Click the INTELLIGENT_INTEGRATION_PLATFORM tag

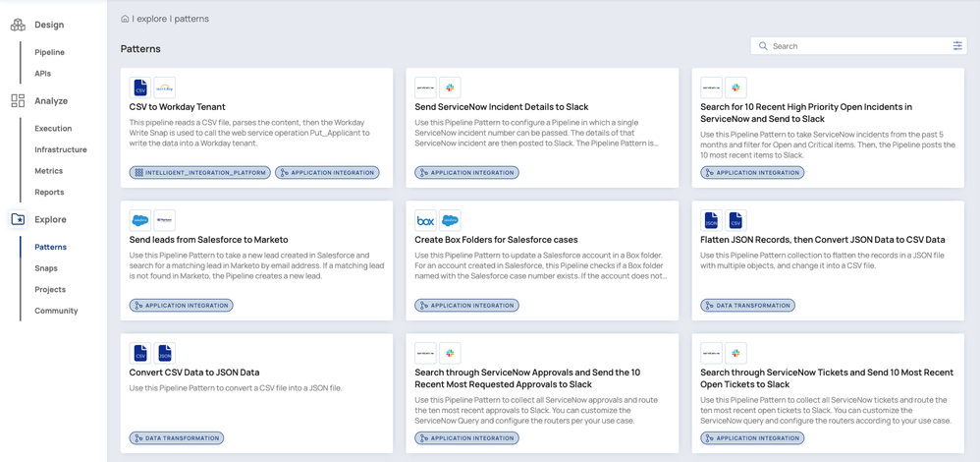200,173
